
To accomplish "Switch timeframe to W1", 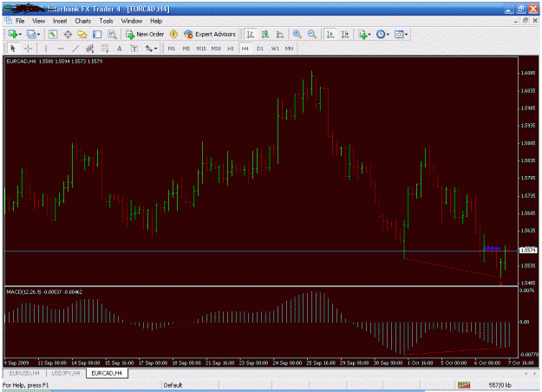I will 275,49.
